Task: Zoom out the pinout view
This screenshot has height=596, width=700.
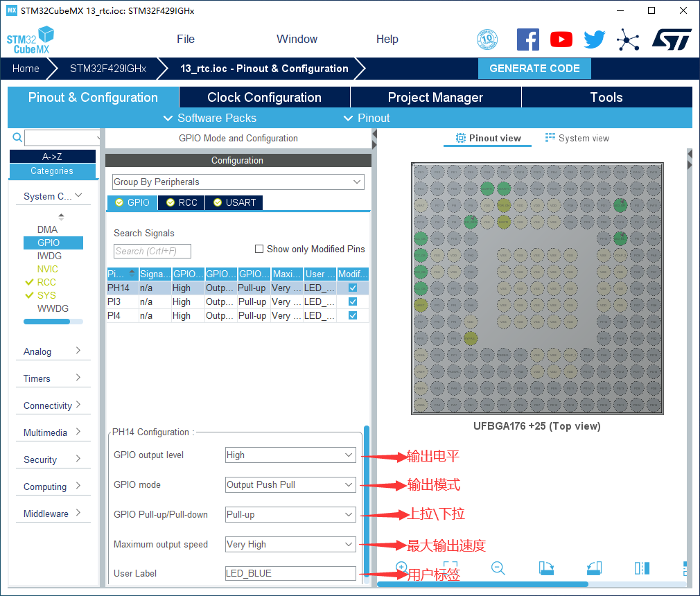Action: coord(498,568)
